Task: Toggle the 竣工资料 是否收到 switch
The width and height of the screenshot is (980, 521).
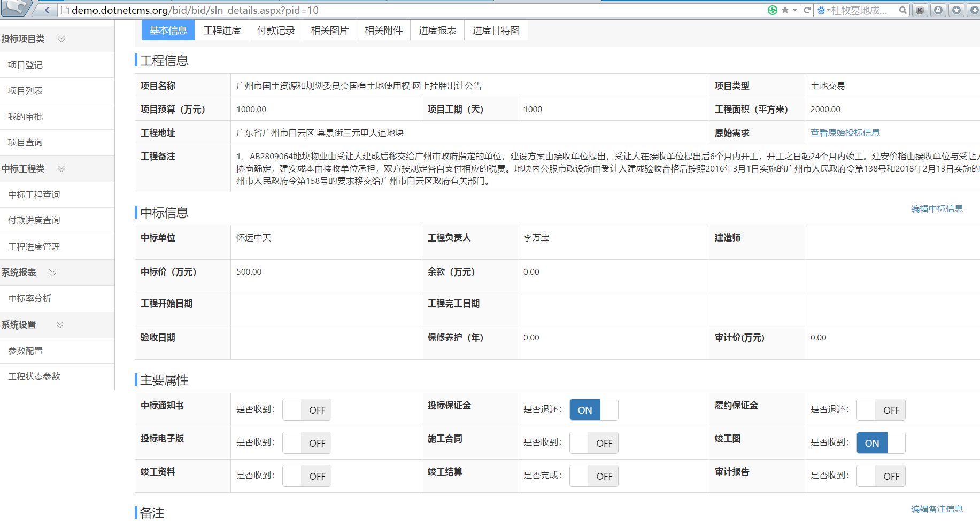Action: pyautogui.click(x=307, y=476)
